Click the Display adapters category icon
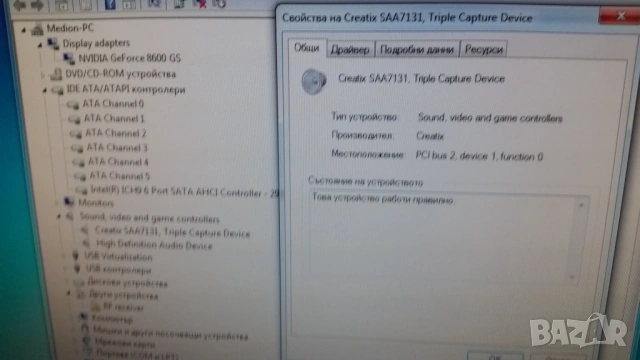The image size is (640, 360). coord(53,43)
